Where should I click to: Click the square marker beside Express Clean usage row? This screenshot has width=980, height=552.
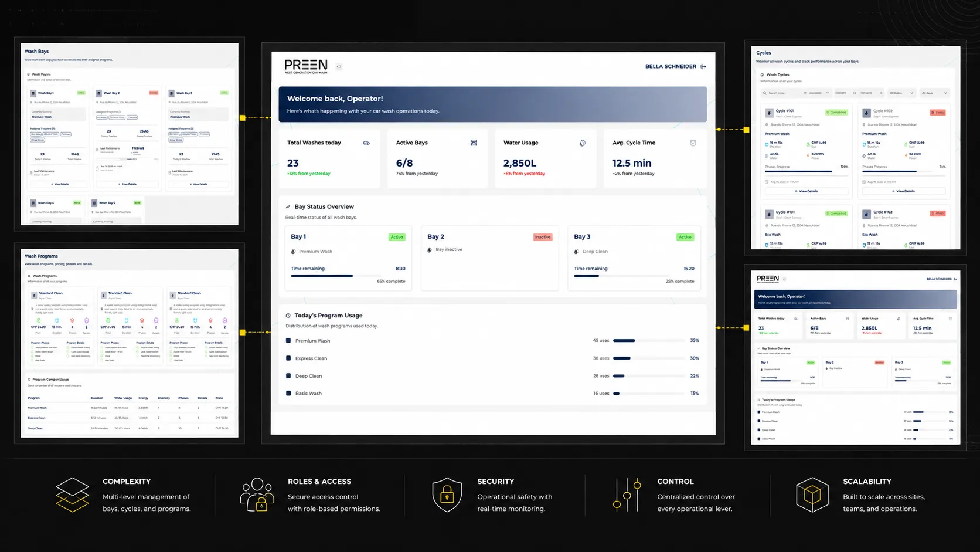point(288,358)
